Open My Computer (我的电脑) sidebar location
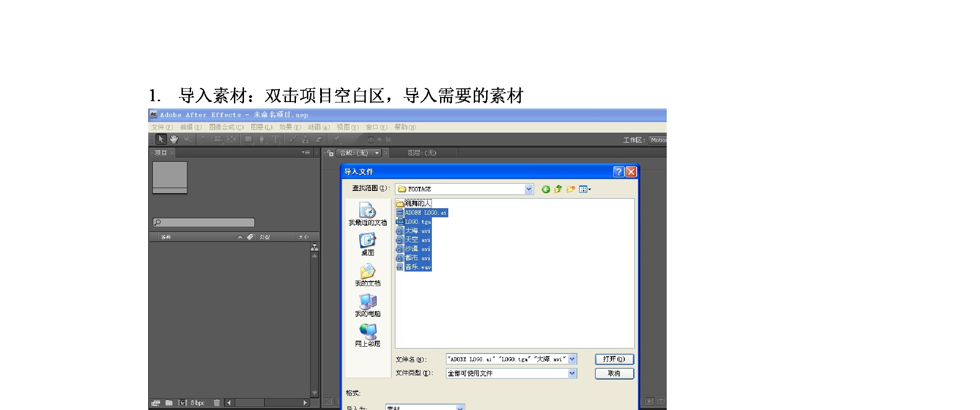This screenshot has width=980, height=410. [x=368, y=305]
